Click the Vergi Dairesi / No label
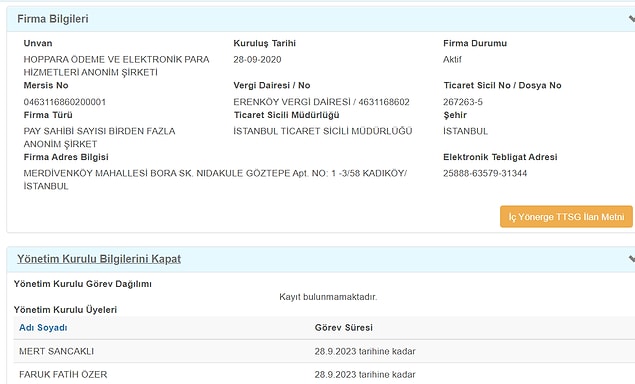 point(272,85)
